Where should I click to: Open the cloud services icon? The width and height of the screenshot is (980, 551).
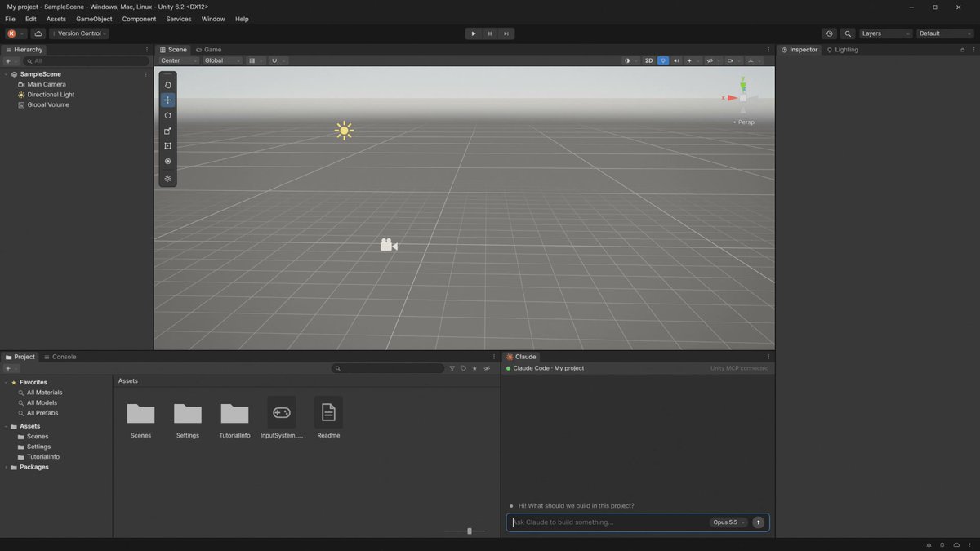pyautogui.click(x=38, y=33)
